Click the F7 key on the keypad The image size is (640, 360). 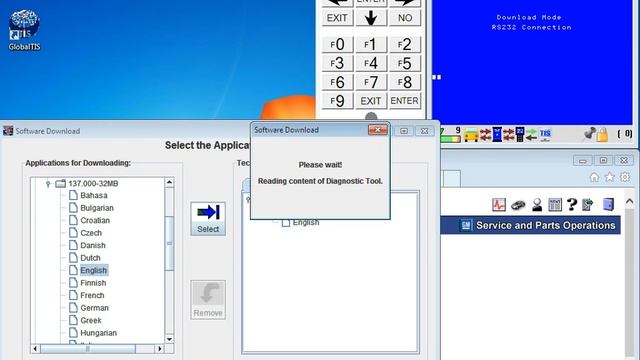(371, 82)
